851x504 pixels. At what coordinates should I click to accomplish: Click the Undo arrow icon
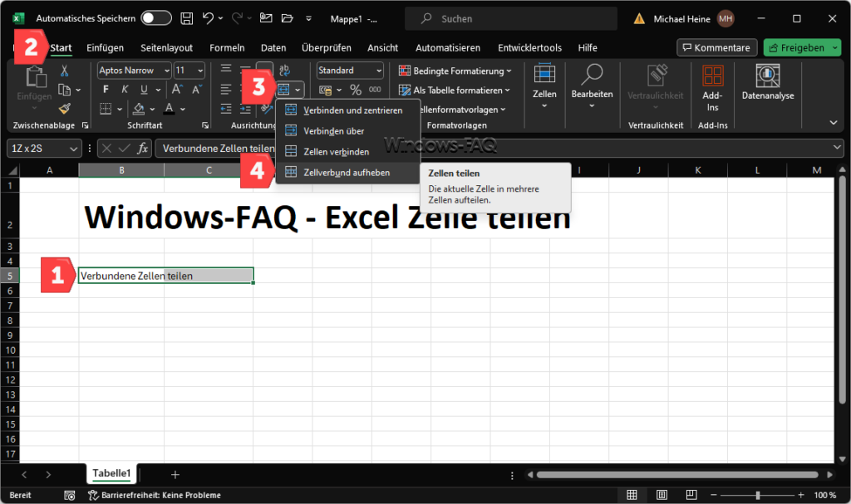tap(208, 18)
